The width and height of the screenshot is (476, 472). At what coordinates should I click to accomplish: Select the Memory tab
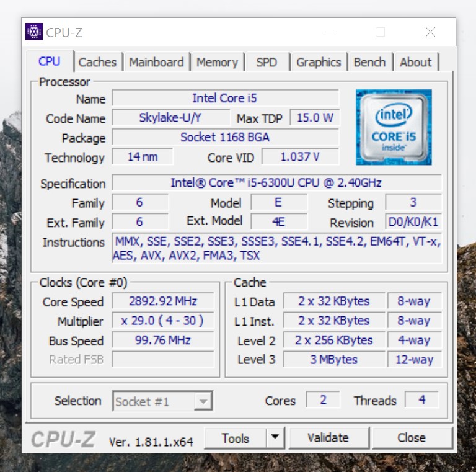[218, 62]
